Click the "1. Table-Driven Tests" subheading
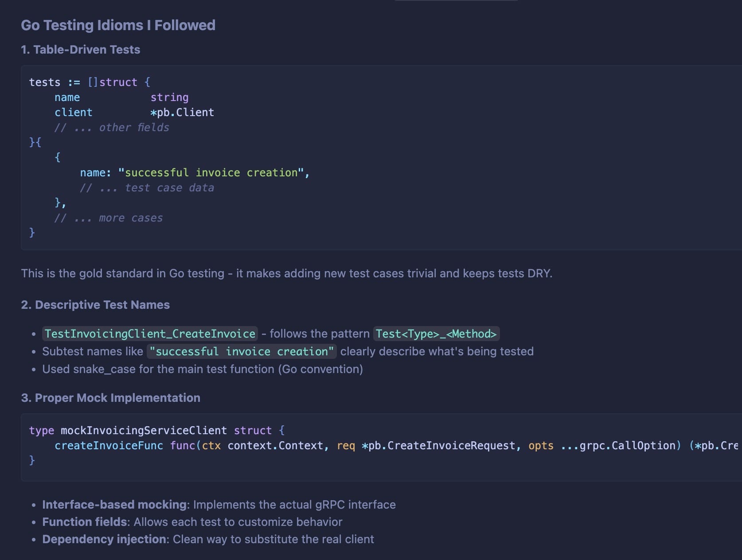The image size is (742, 560). [80, 50]
